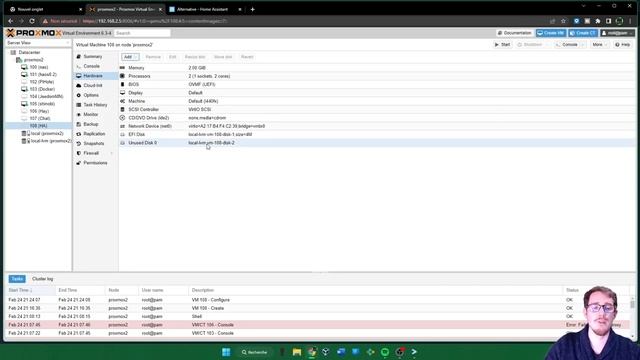Open File Explorer from the taskbar
This screenshot has width=640, height=360.
coord(297,352)
